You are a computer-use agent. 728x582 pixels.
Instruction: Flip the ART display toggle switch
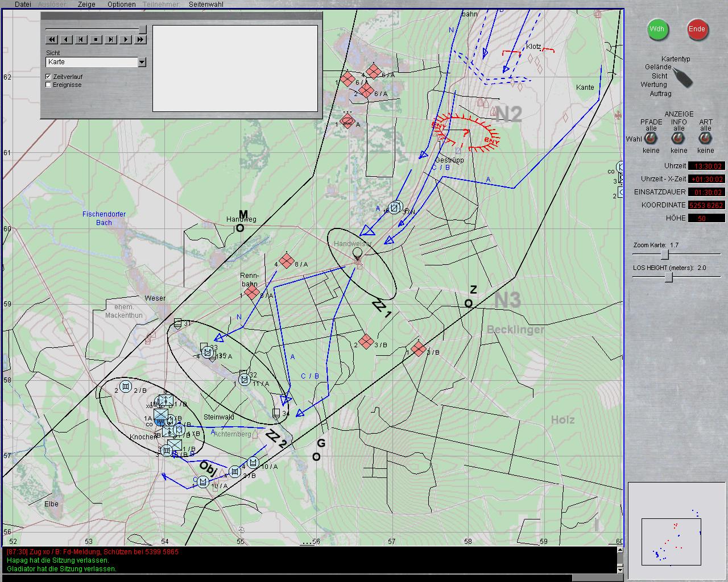(705, 139)
